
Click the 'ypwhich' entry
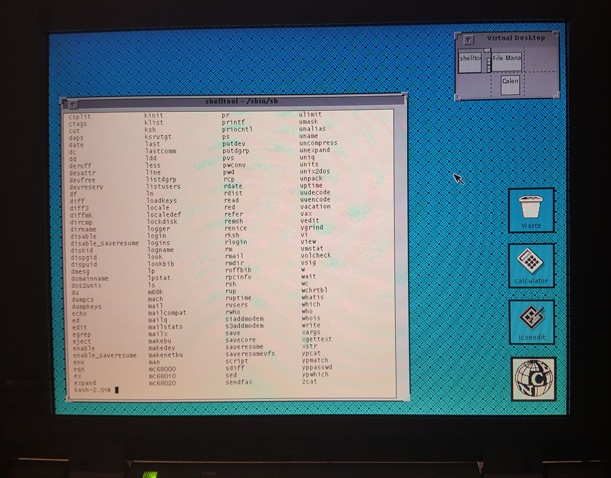pos(315,374)
